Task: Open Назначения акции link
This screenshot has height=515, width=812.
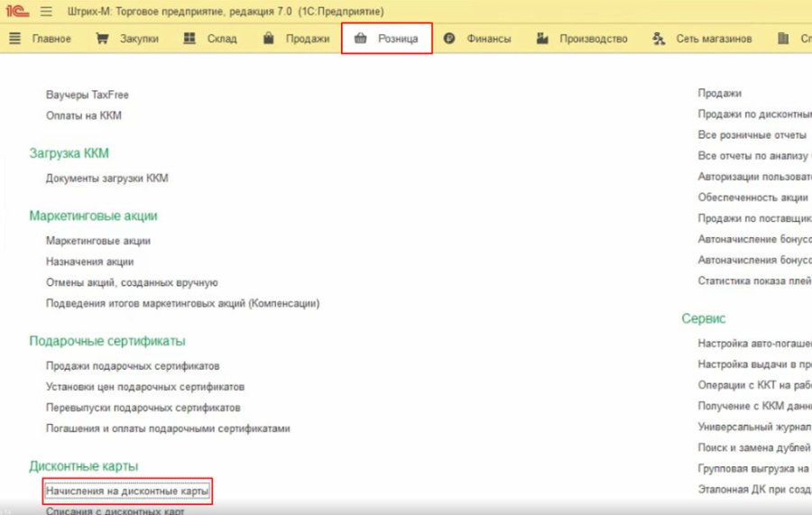Action: [89, 262]
